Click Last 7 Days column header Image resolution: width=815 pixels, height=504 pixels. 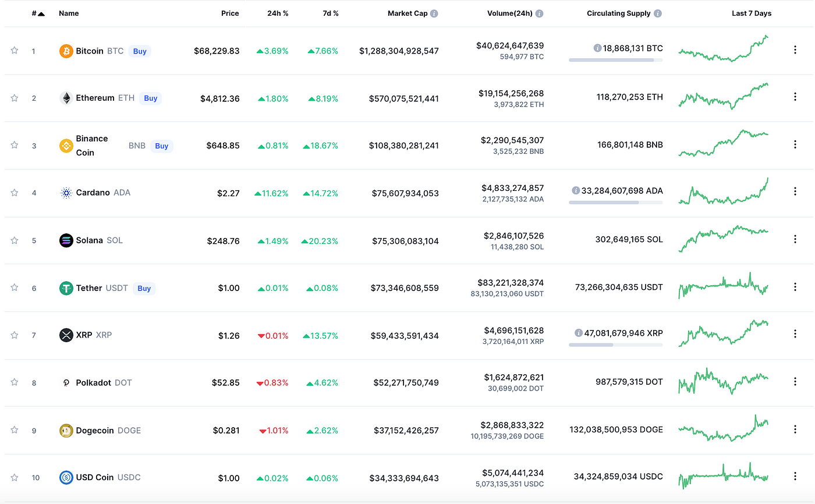752,13
